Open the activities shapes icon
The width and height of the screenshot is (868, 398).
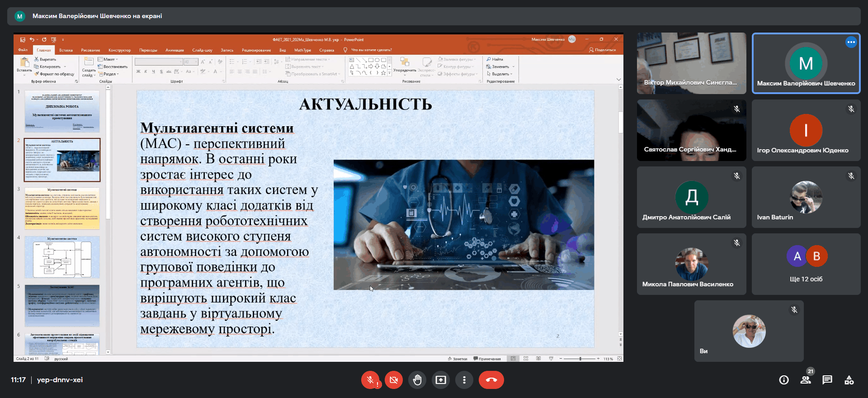click(849, 380)
